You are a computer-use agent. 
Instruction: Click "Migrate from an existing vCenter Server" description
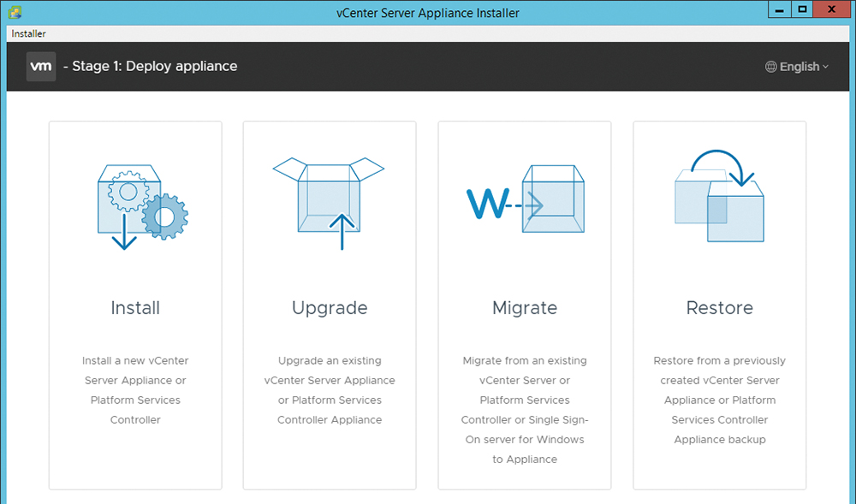click(x=525, y=410)
